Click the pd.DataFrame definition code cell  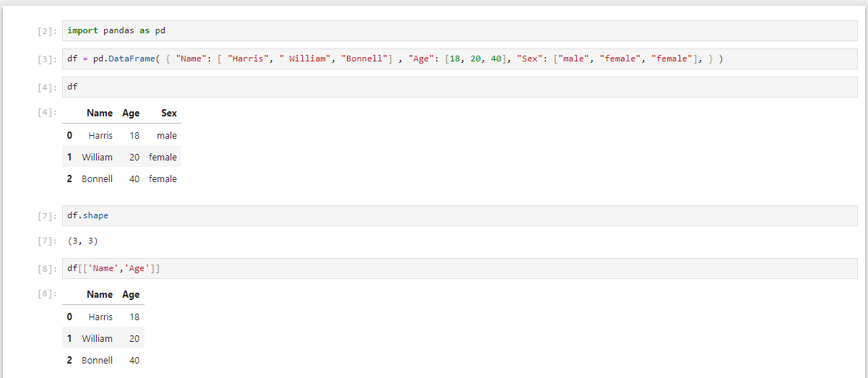pos(460,59)
